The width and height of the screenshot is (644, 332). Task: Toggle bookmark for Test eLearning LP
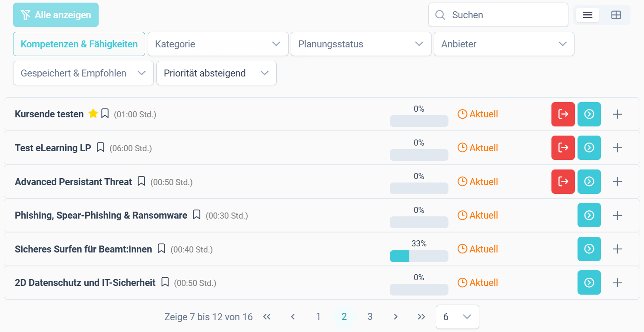coord(100,147)
